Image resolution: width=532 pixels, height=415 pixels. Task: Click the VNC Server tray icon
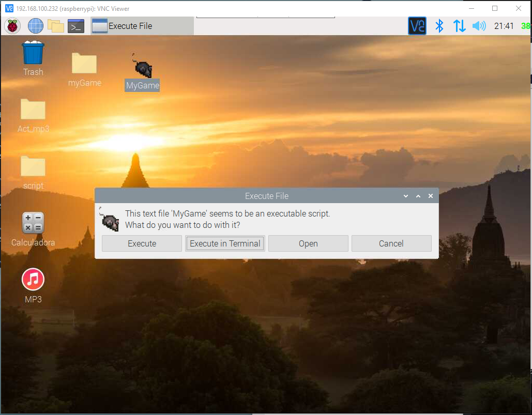pyautogui.click(x=417, y=26)
